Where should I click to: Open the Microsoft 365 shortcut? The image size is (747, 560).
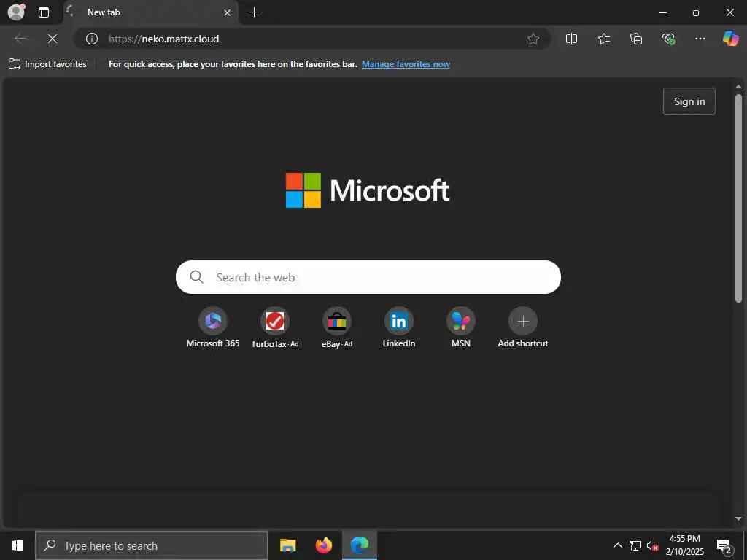point(213,327)
